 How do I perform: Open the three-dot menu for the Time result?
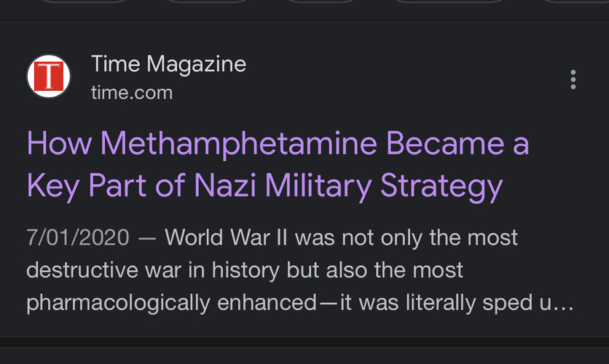click(573, 79)
